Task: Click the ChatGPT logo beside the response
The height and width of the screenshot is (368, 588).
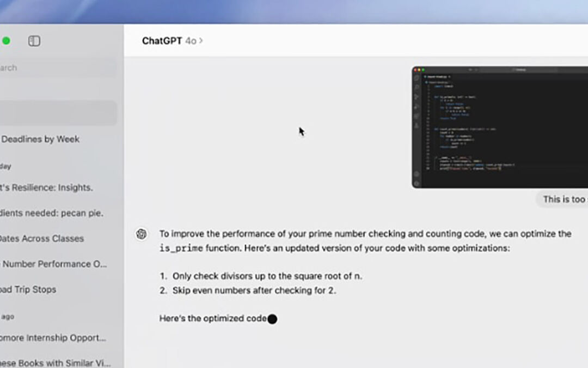Action: (142, 234)
